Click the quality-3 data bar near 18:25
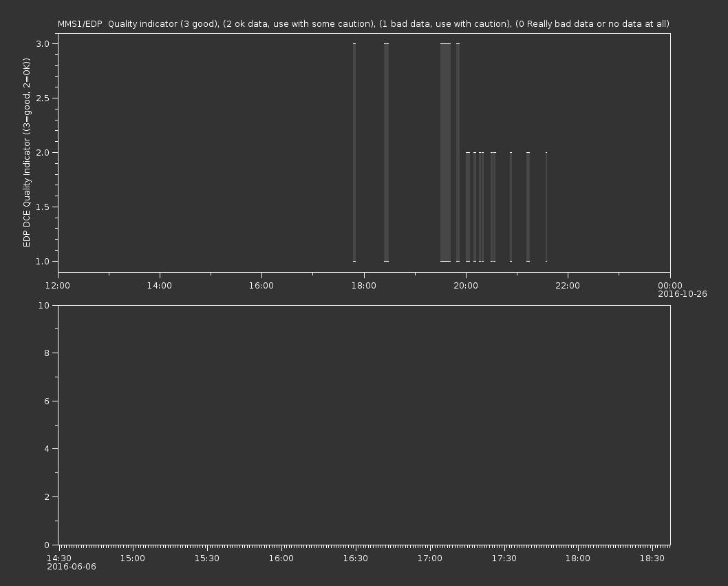 tap(386, 152)
